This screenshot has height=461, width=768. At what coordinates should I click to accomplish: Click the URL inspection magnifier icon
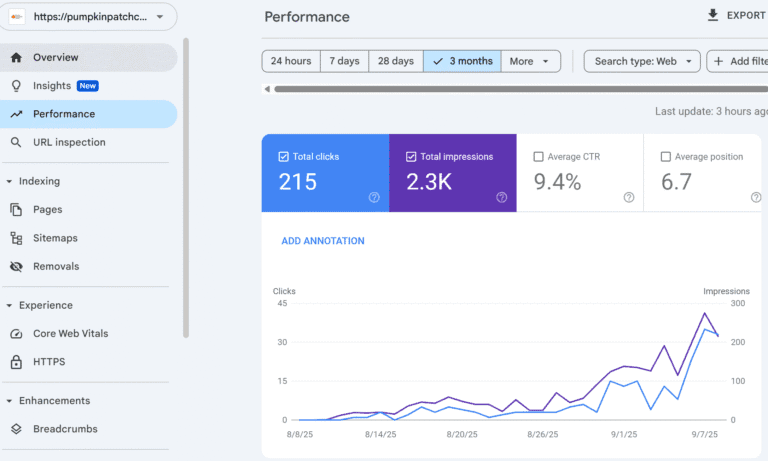(16, 143)
